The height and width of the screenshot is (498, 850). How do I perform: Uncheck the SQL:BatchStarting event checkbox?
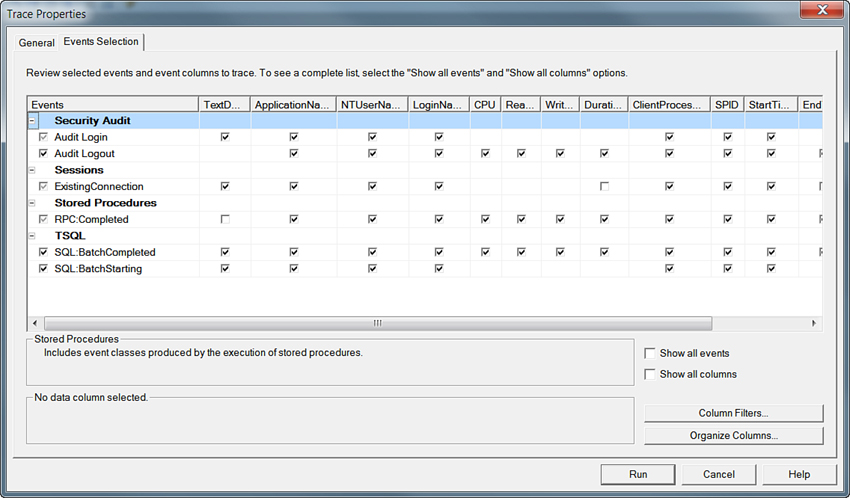[x=43, y=269]
